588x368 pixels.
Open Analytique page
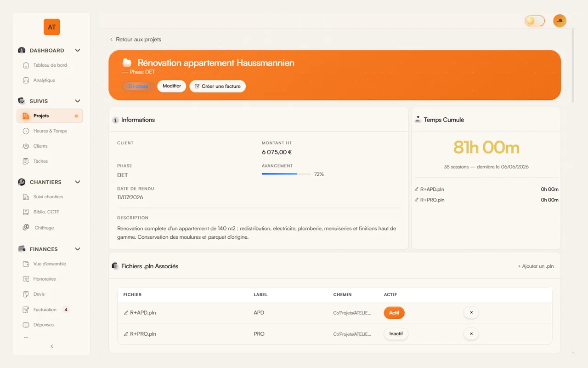[x=44, y=80]
